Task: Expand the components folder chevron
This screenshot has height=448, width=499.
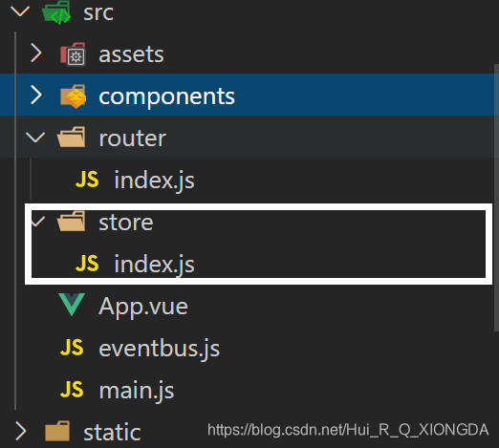Action: pyautogui.click(x=36, y=95)
